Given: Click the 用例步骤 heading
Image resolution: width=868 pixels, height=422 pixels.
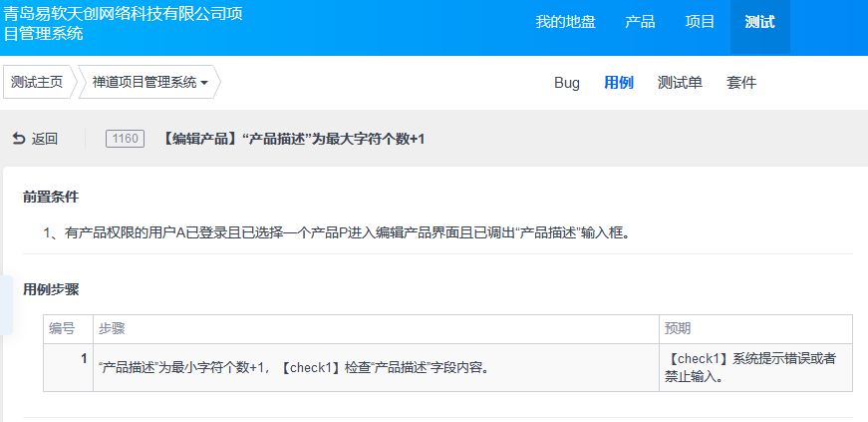Looking at the screenshot, I should tap(51, 289).
